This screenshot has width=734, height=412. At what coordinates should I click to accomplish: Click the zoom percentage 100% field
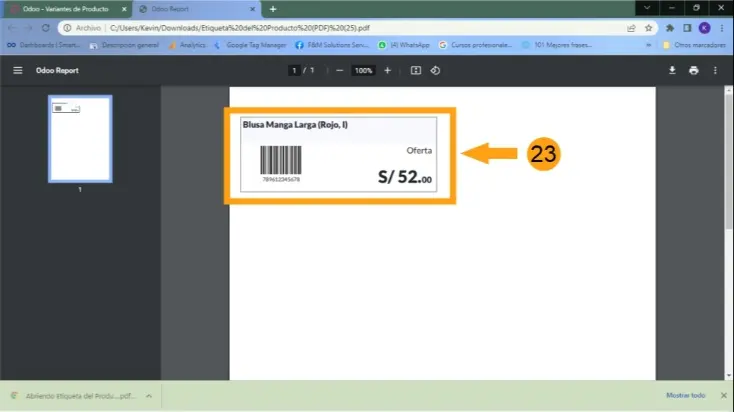tap(363, 71)
